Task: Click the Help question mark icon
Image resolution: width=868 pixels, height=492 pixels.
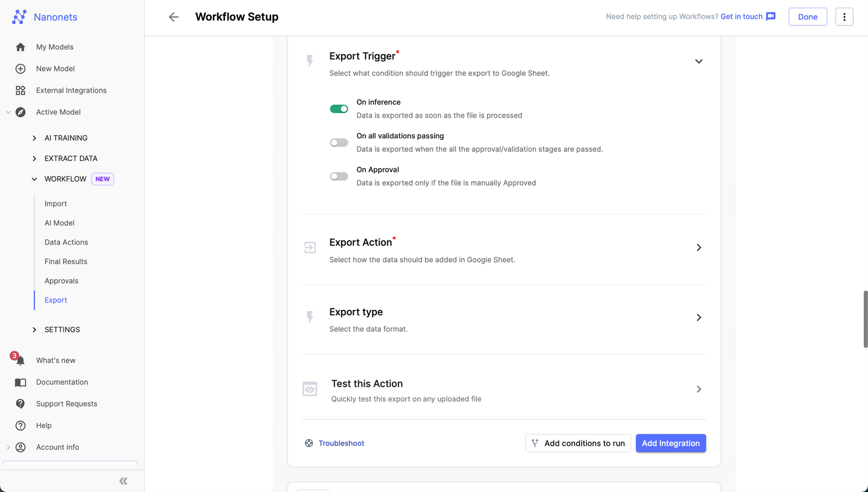Action: [20, 425]
